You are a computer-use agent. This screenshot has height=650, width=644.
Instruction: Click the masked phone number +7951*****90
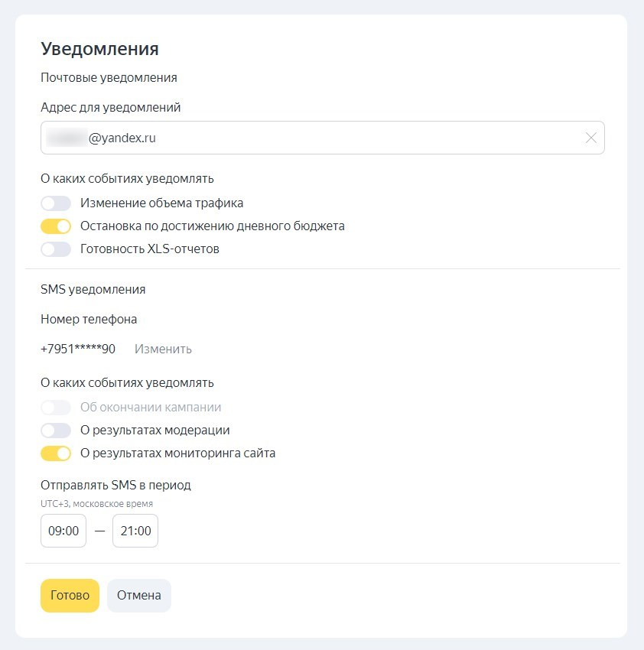click(x=78, y=349)
